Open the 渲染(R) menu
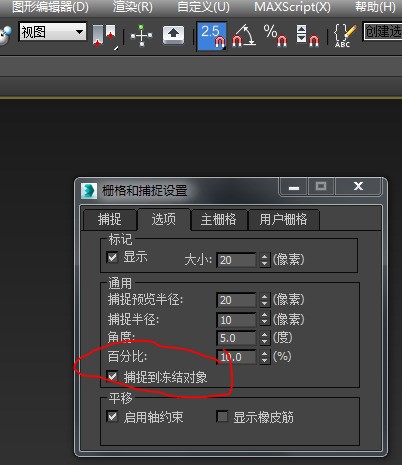 pyautogui.click(x=132, y=7)
